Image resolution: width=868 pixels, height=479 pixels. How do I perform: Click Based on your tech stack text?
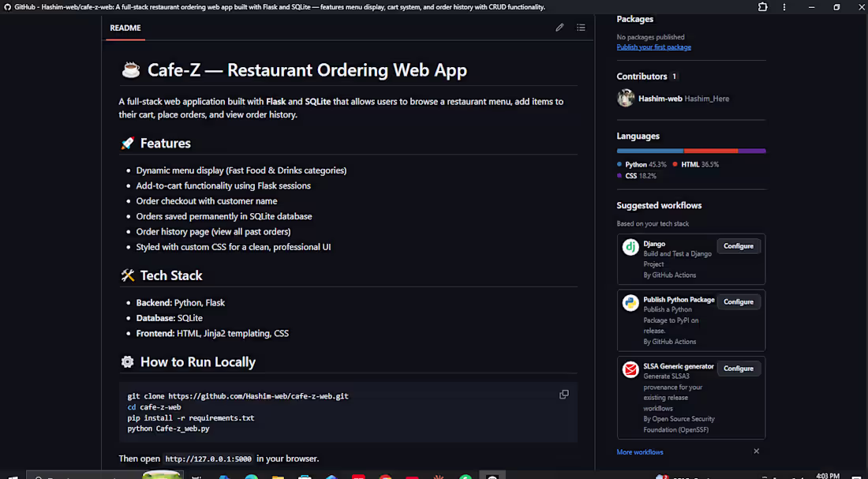click(x=653, y=224)
